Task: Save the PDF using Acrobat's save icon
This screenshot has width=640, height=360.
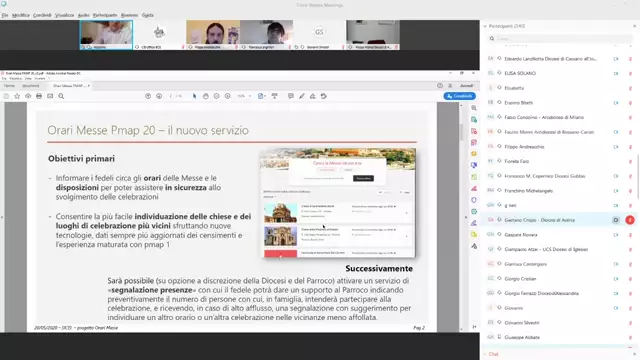Action: 6,96
